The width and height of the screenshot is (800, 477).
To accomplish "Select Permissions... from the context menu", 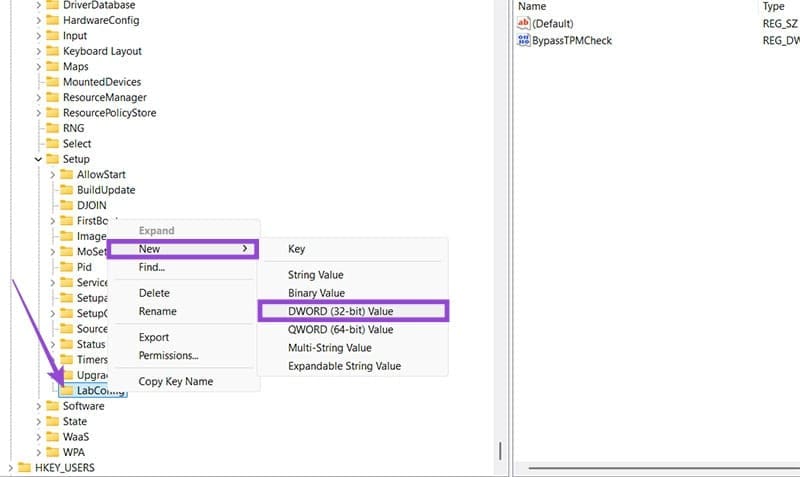I will coord(168,355).
